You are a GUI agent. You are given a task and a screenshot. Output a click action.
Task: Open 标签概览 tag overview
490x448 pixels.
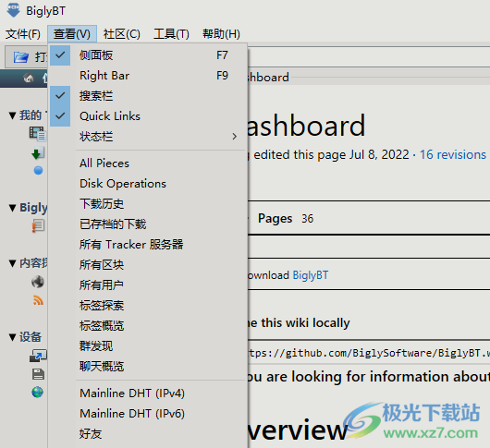click(x=147, y=326)
